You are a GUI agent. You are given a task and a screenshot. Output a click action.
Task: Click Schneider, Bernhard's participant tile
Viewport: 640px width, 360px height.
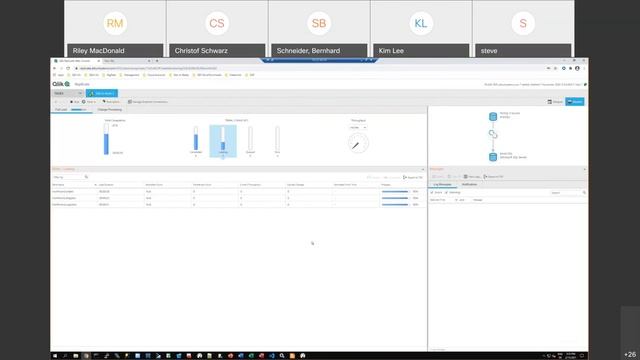tap(319, 29)
